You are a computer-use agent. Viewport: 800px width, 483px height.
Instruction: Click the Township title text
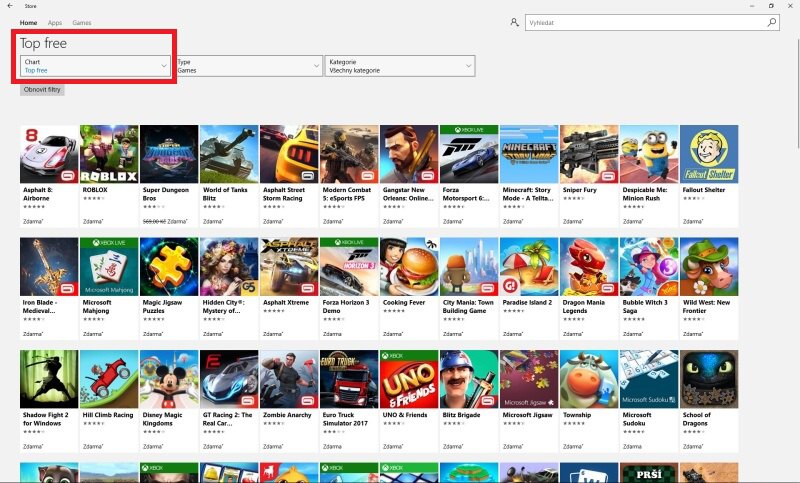(x=577, y=415)
